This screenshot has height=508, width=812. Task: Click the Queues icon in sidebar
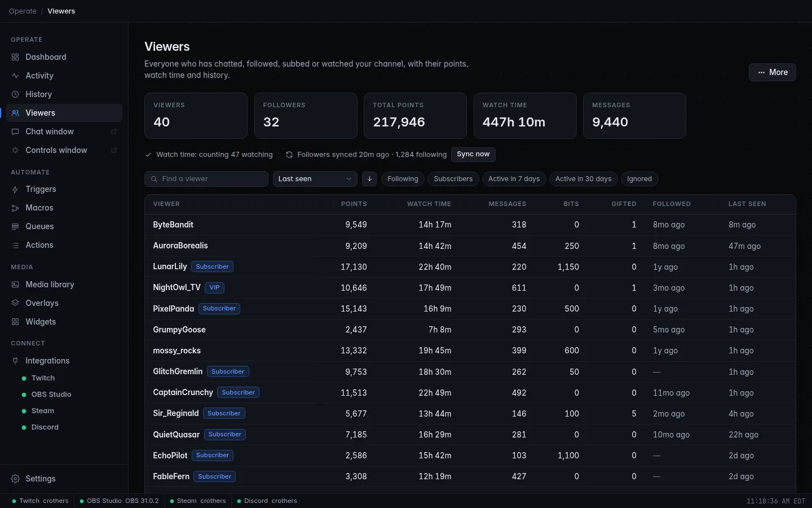tap(15, 226)
